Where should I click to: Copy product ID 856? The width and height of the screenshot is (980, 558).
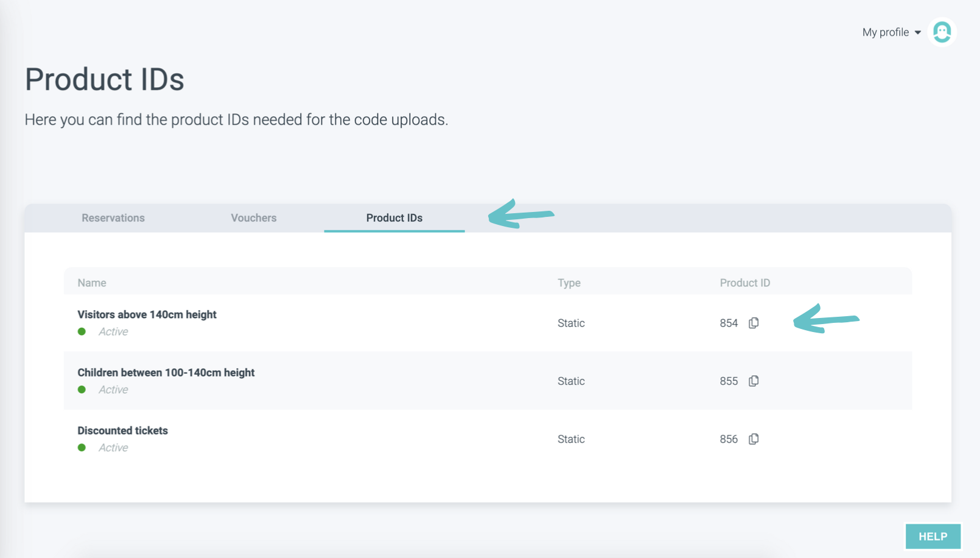(x=754, y=439)
